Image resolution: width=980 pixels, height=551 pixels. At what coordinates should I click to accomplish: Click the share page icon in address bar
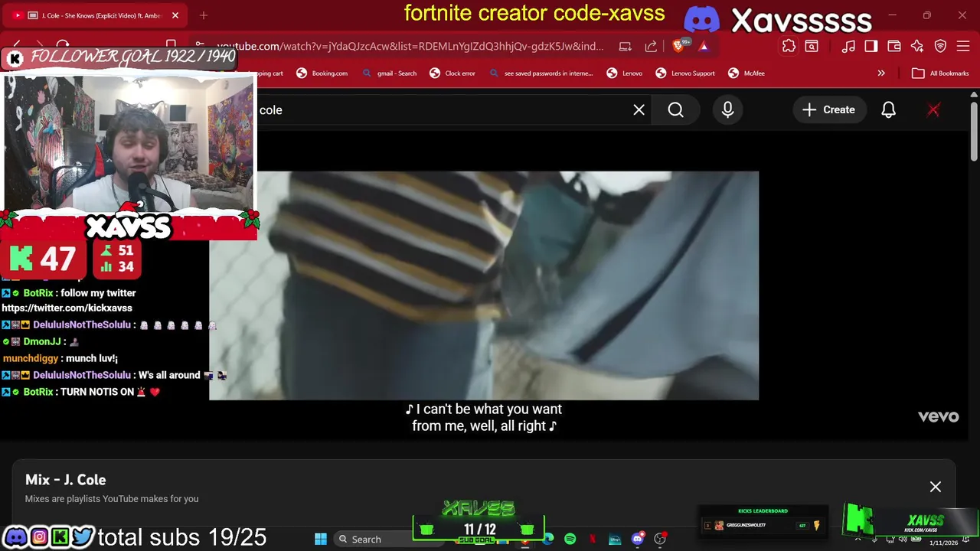[651, 46]
